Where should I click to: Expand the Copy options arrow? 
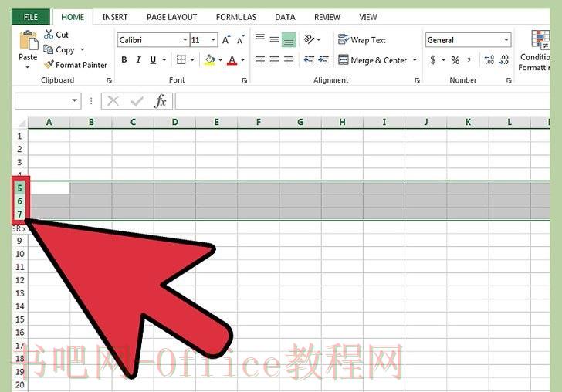point(82,49)
